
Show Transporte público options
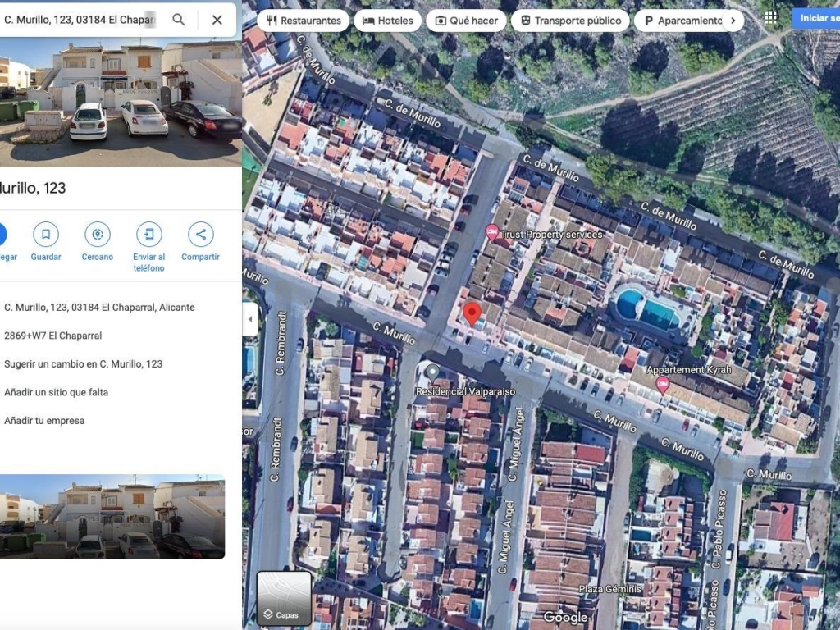[x=571, y=21]
